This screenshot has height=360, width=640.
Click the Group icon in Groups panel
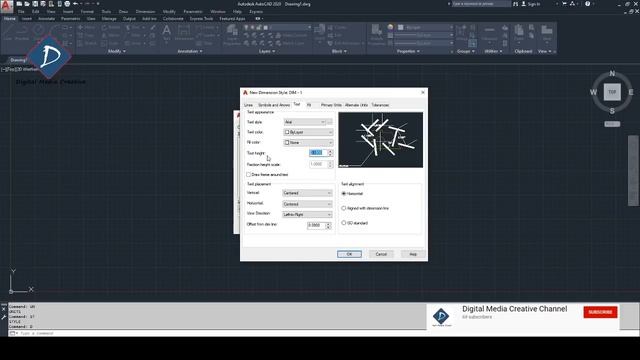tap(461, 31)
